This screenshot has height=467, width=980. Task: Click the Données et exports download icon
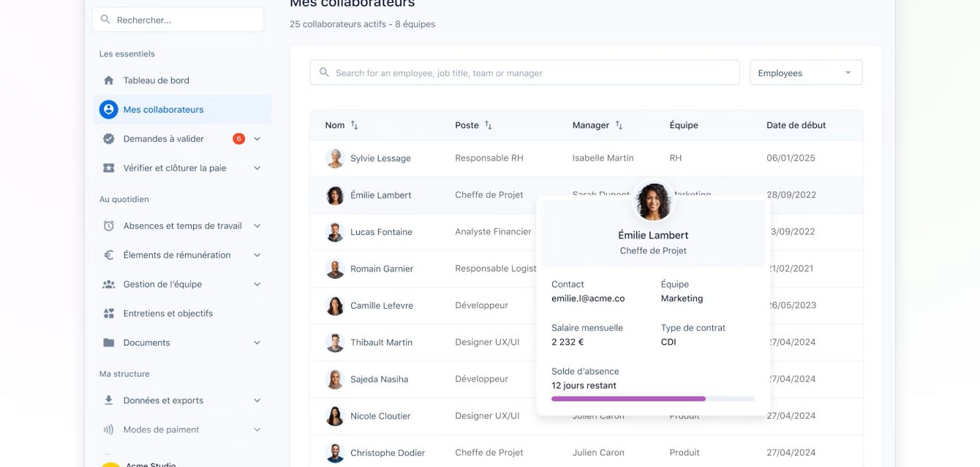(109, 400)
